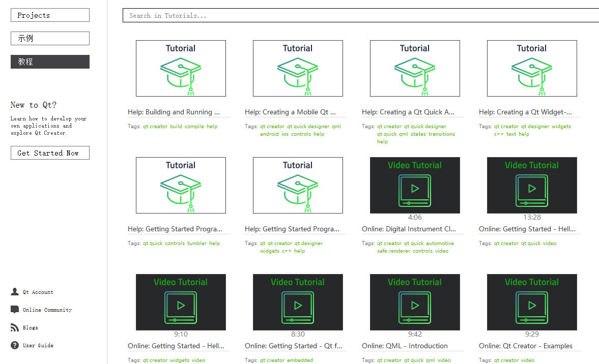The image size is (599, 364).
Task: Click the Blogs RSS feed icon
Action: [x=15, y=327]
